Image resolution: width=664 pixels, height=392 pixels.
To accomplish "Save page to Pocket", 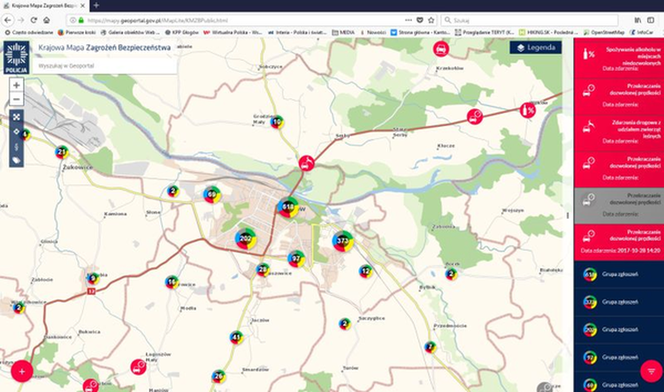I will point(420,20).
